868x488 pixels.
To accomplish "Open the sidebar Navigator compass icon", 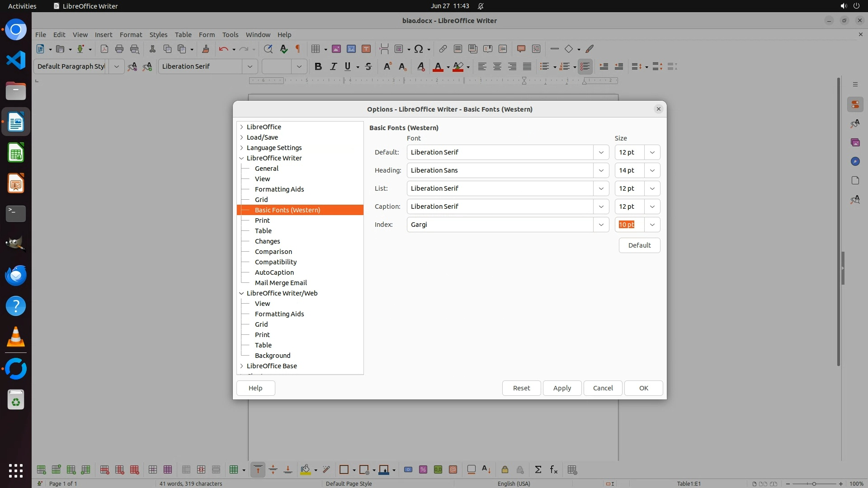I will [855, 161].
